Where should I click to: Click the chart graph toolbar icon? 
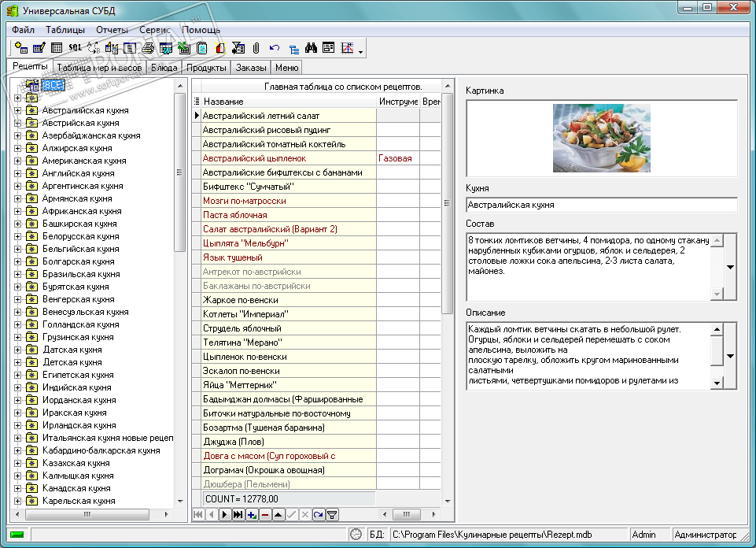click(x=347, y=48)
